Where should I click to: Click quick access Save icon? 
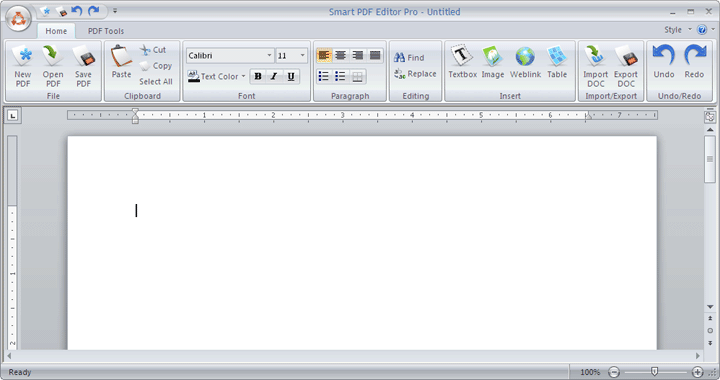click(x=61, y=11)
